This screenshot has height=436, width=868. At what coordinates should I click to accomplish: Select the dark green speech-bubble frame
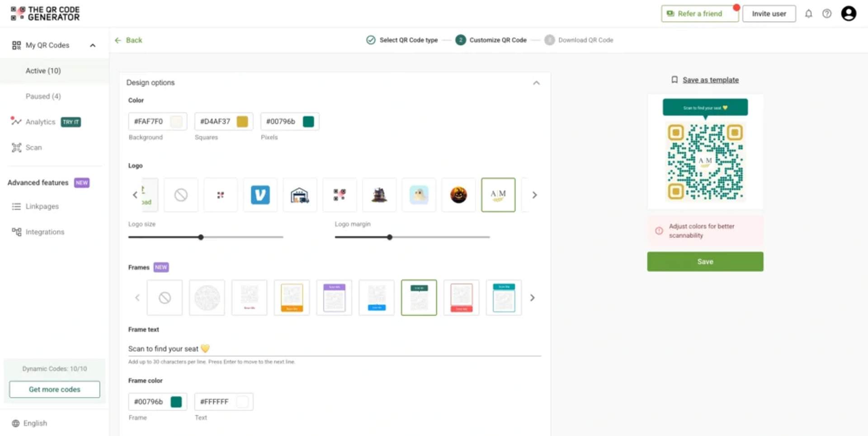pyautogui.click(x=419, y=298)
